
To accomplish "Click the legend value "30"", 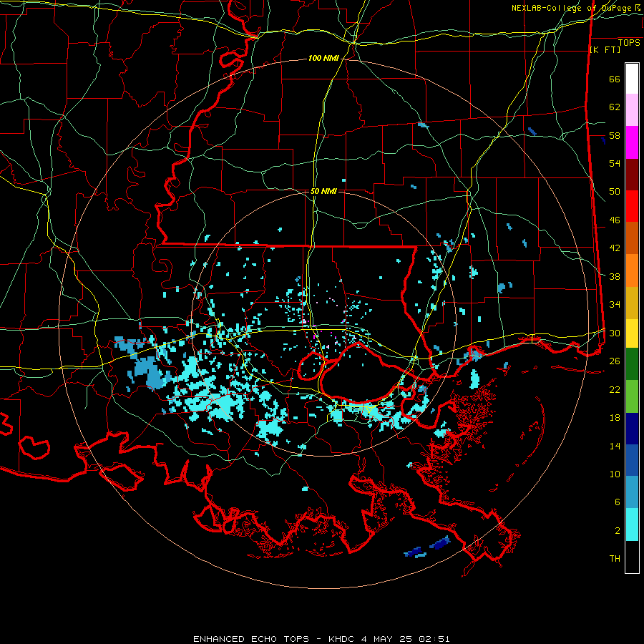I will coord(615,333).
